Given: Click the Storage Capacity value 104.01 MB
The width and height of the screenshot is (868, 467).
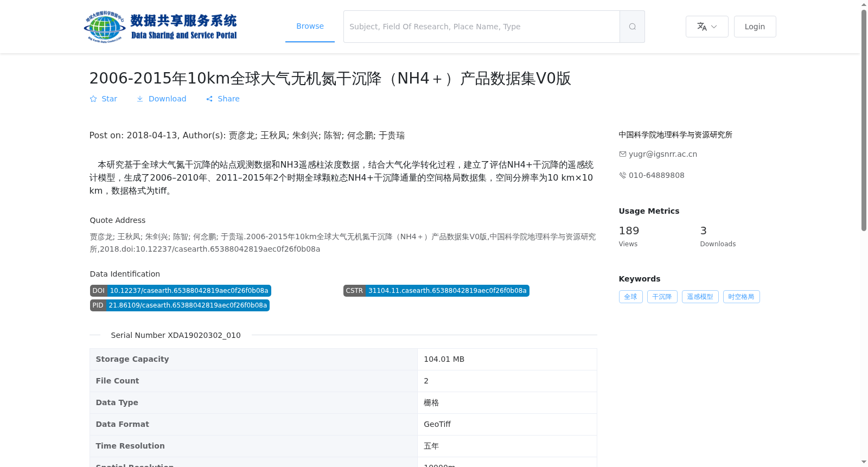Looking at the screenshot, I should [x=444, y=359].
